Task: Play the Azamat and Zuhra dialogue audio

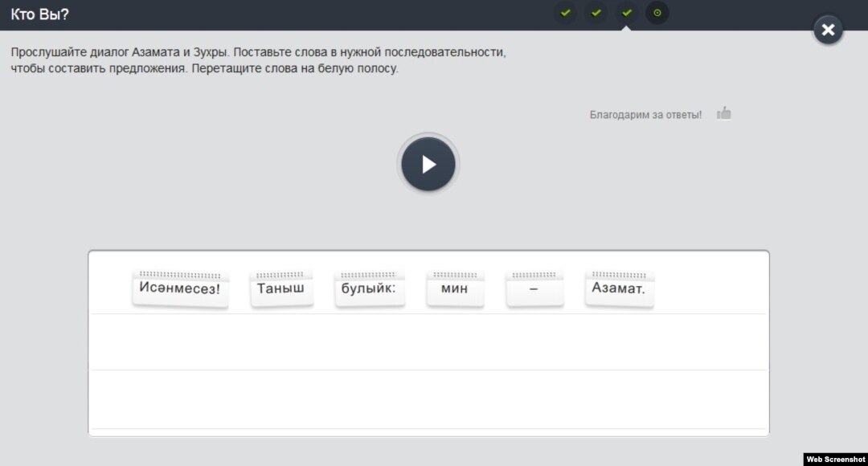Action: pyautogui.click(x=428, y=165)
